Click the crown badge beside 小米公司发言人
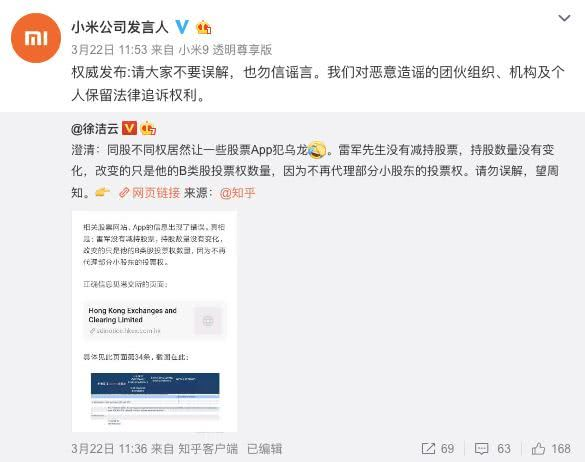 tap(203, 27)
